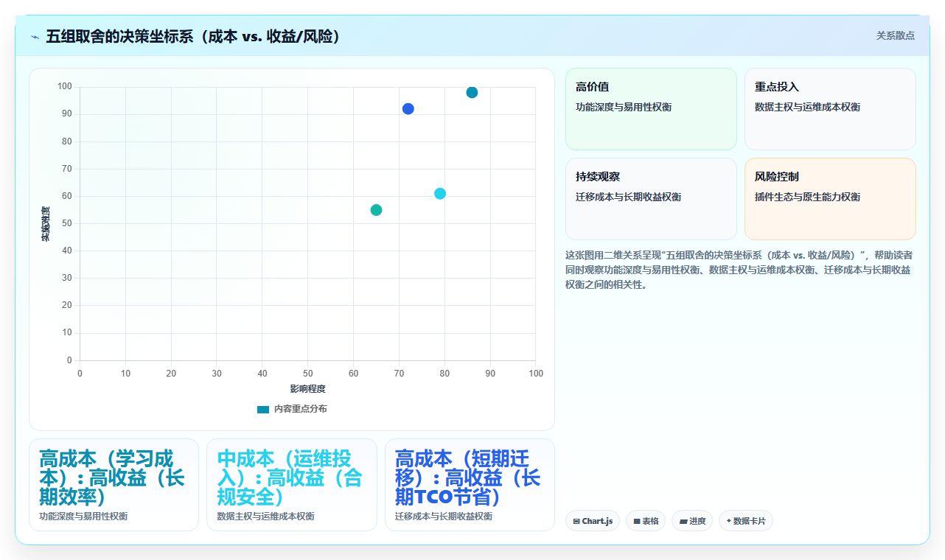Click the description paragraph starting 这张图用二维关系
Viewport: 945px width, 560px height.
[739, 270]
